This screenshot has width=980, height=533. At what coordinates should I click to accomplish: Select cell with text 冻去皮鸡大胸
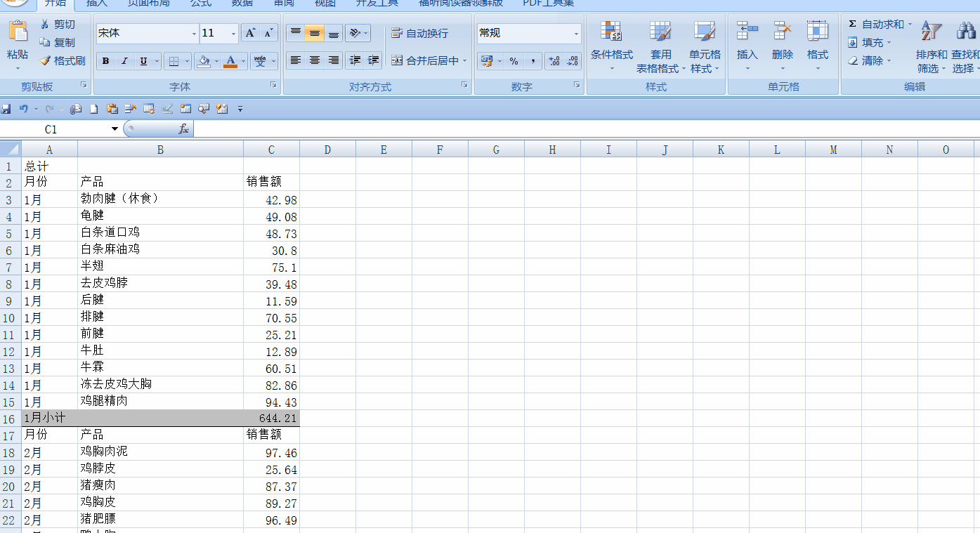[160, 384]
